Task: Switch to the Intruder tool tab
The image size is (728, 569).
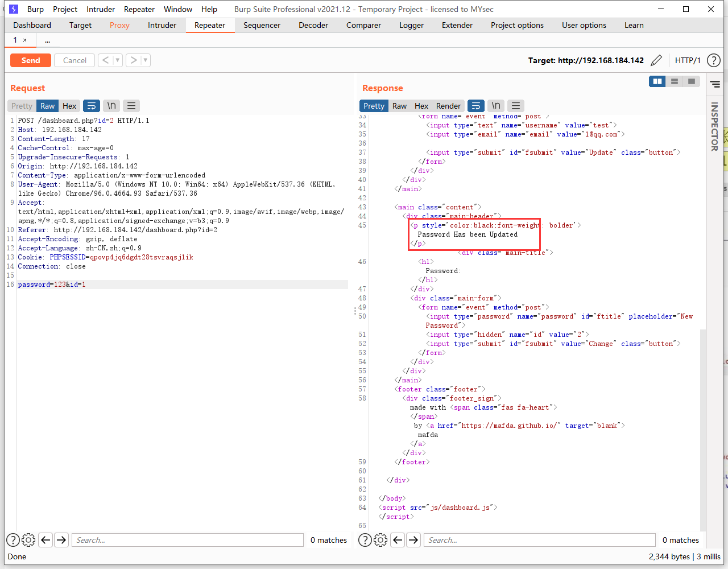Action: (x=162, y=25)
